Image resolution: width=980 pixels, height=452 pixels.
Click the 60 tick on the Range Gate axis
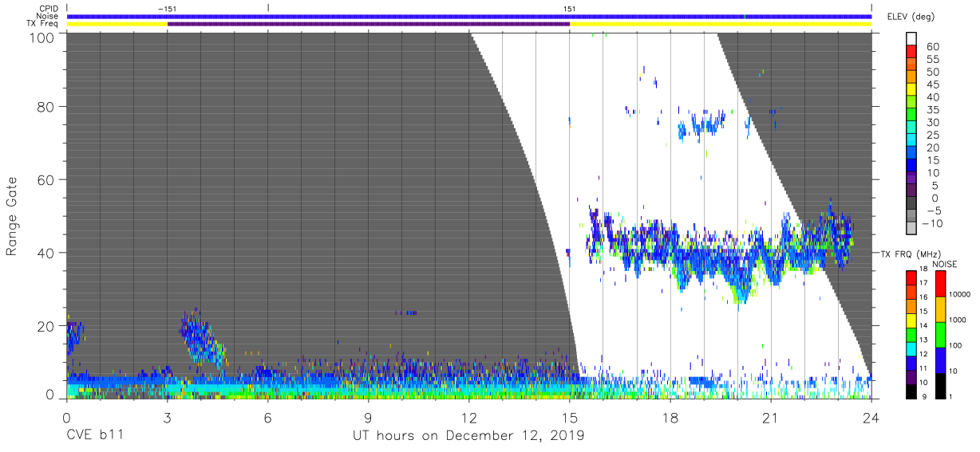(45, 179)
